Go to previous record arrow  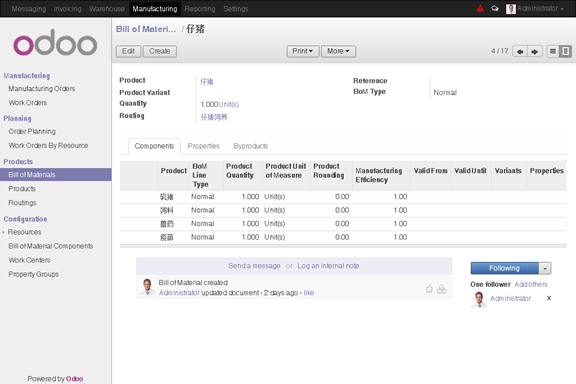coord(520,52)
